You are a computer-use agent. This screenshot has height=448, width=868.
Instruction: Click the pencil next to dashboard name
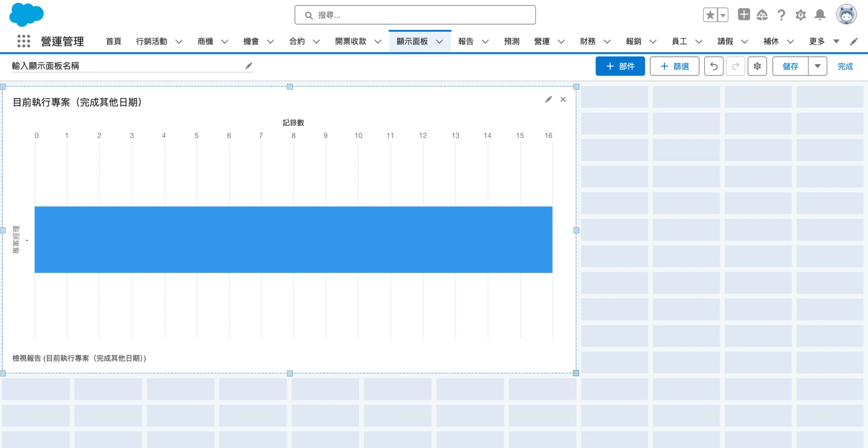(x=248, y=66)
